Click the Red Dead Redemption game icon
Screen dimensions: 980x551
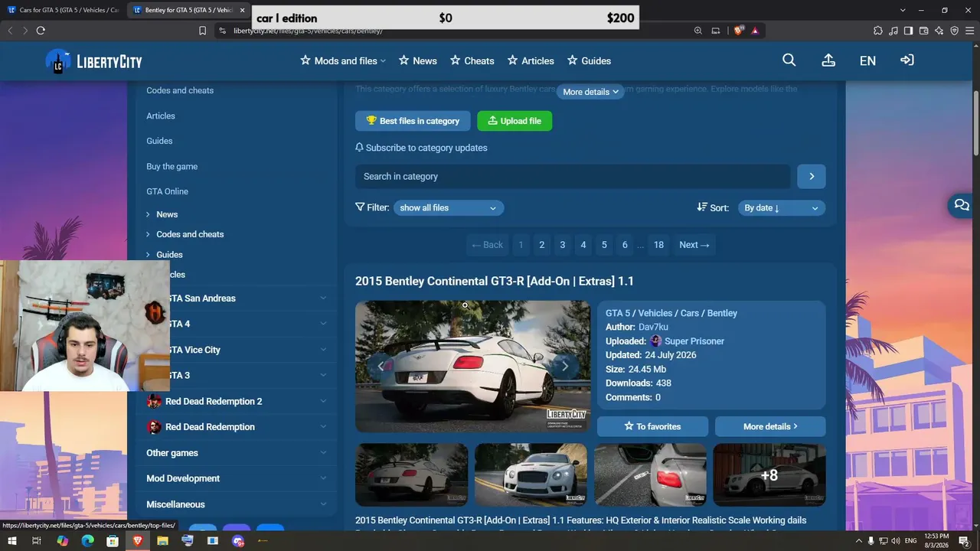pyautogui.click(x=154, y=426)
